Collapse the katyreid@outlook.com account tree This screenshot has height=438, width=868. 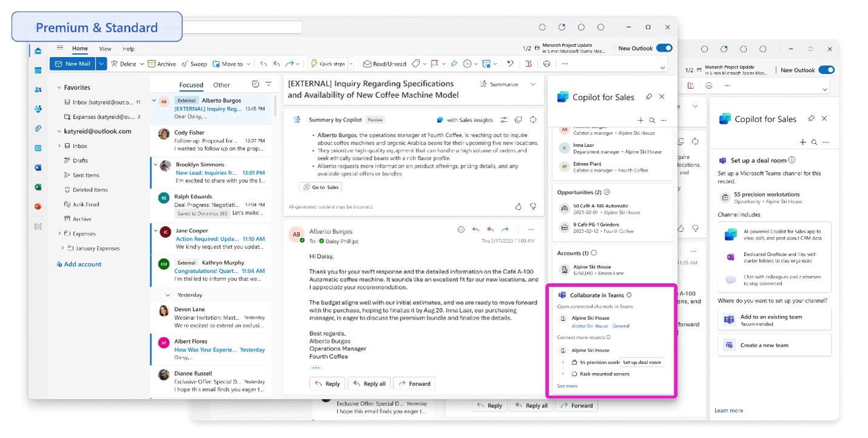[x=59, y=131]
